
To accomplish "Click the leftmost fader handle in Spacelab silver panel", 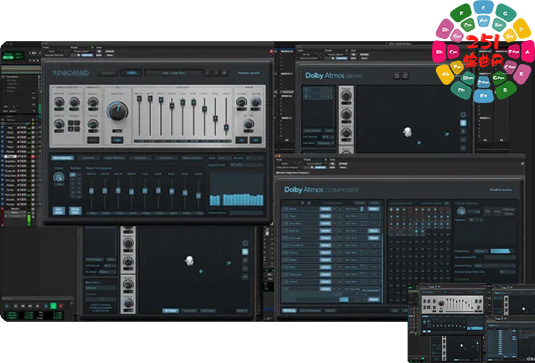I will 139,99.
